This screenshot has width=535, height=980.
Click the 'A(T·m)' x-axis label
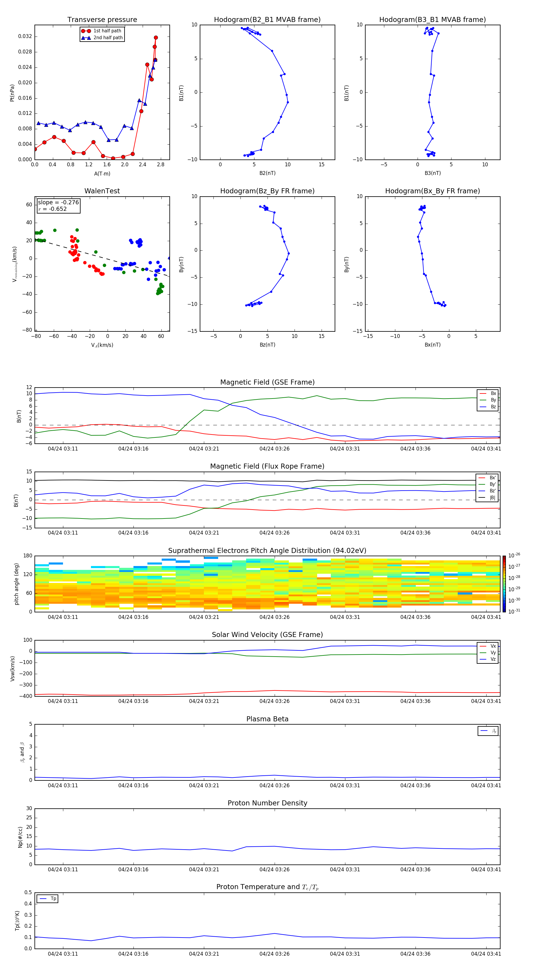coord(102,174)
